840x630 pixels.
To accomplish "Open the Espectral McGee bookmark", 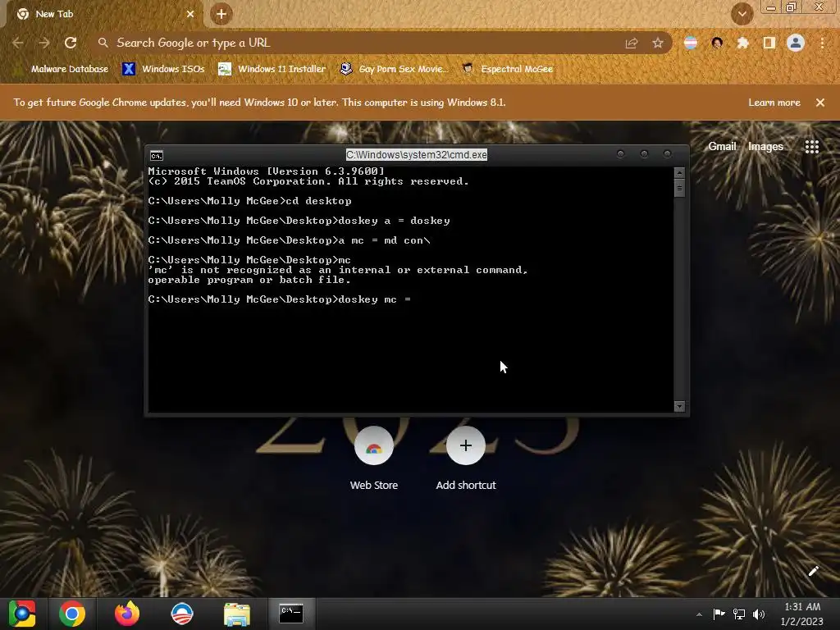I will 507,69.
